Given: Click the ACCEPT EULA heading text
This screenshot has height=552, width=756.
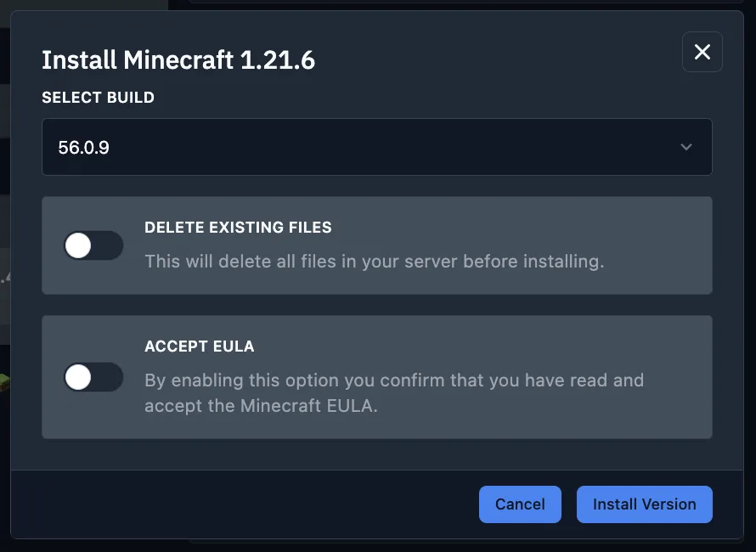Looking at the screenshot, I should [200, 346].
